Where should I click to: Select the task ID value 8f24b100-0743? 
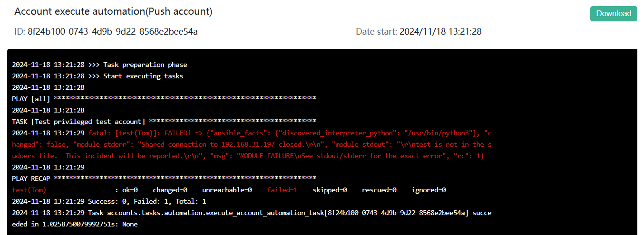112,32
